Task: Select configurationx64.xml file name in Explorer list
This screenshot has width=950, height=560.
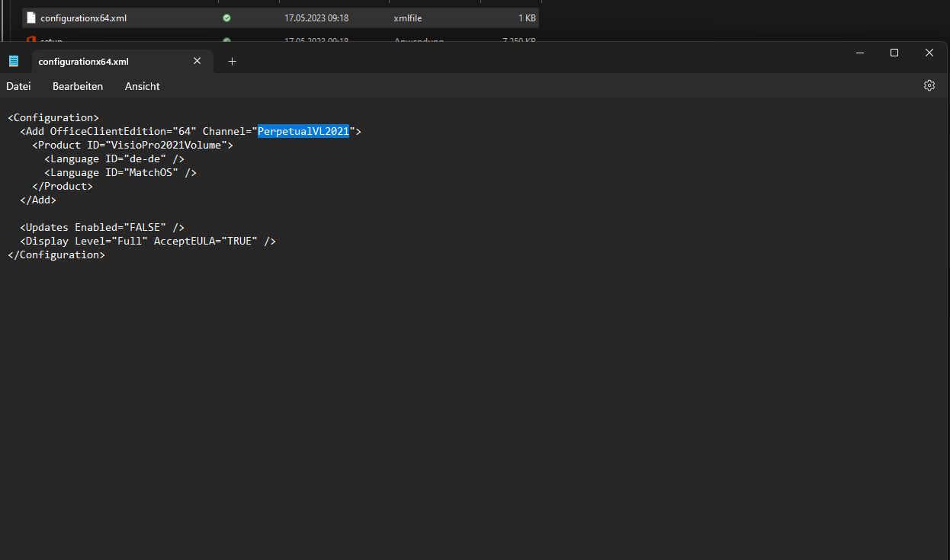Action: coord(83,18)
